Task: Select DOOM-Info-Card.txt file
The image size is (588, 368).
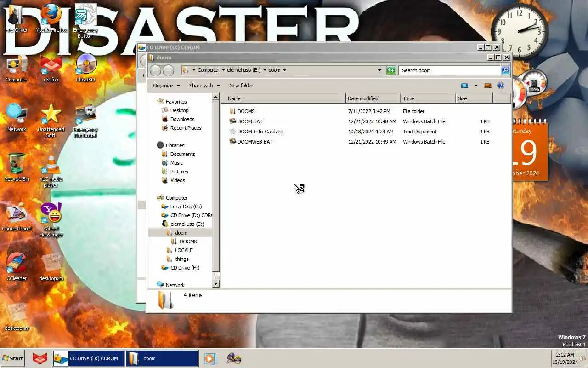Action: click(256, 132)
